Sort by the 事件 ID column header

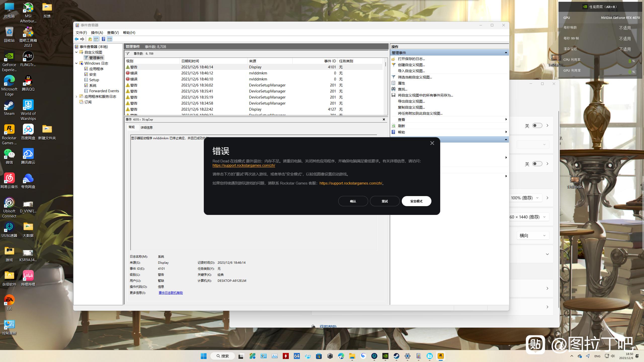click(314, 61)
